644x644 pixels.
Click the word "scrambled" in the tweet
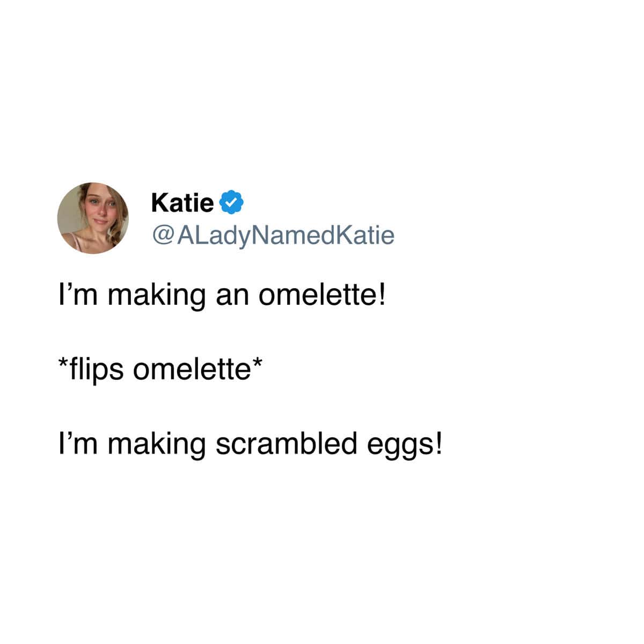[x=286, y=444]
